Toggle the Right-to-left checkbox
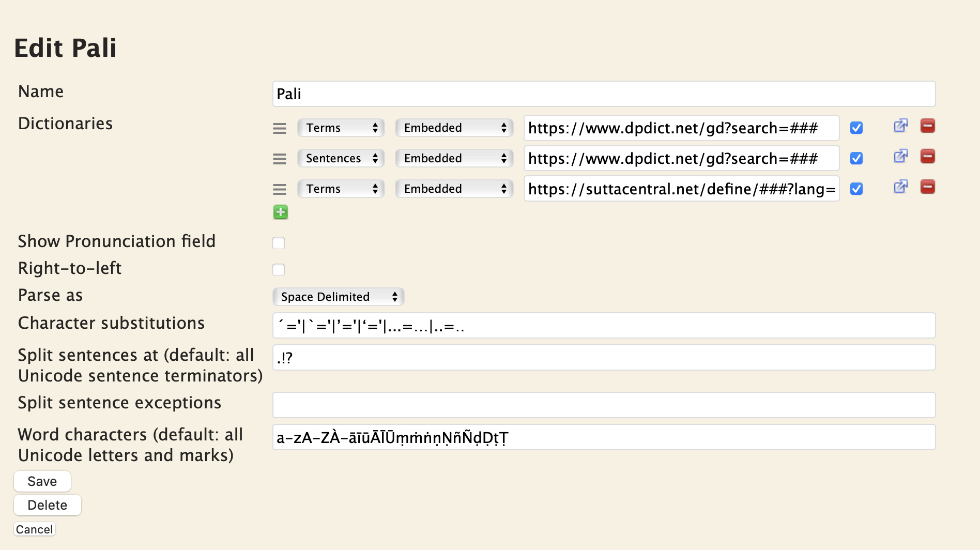This screenshot has height=550, width=980. [x=279, y=270]
